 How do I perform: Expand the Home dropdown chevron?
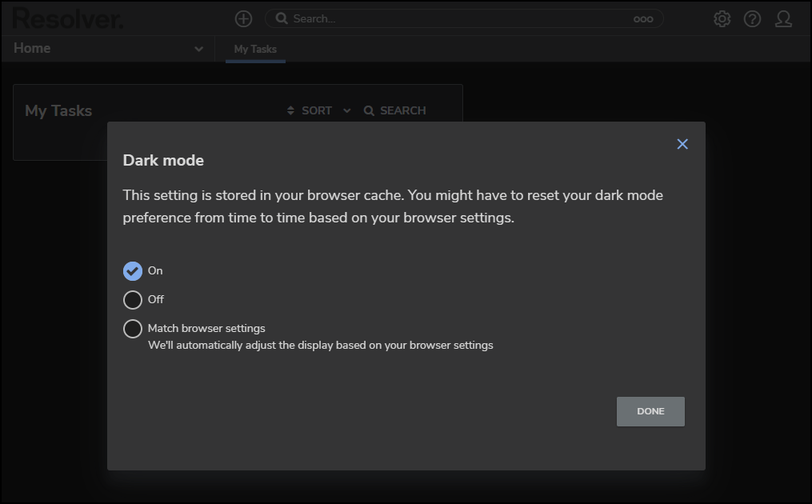pos(198,49)
